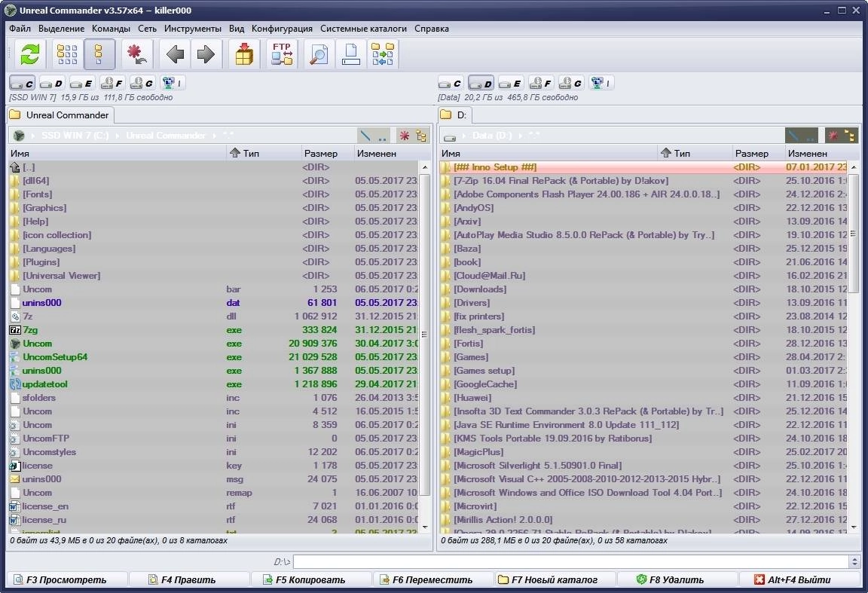Screen dimensions: 868x593
Task: Click F7 Новый каталог button
Action: pyautogui.click(x=555, y=579)
